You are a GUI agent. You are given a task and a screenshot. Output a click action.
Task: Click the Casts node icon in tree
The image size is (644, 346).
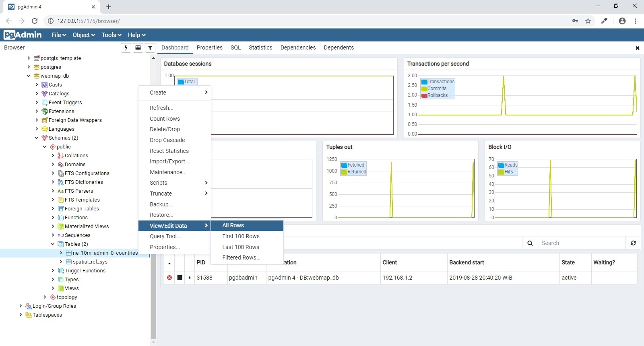point(45,85)
